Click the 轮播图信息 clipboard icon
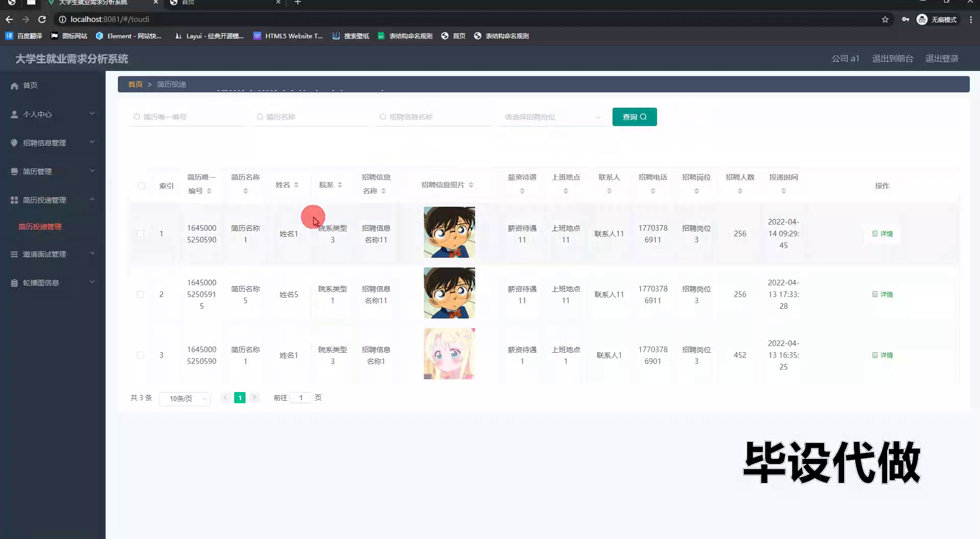980x539 pixels. point(14,283)
